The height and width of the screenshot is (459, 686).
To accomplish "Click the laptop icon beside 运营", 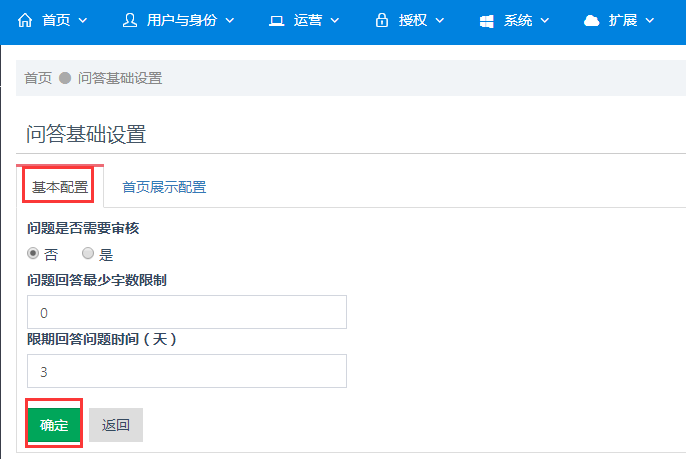I will [276, 21].
